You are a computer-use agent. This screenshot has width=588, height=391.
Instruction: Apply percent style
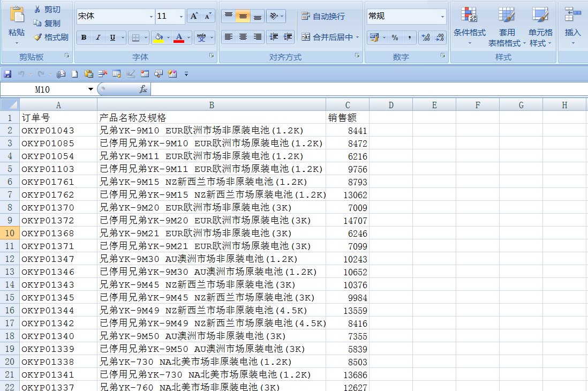pyautogui.click(x=395, y=37)
